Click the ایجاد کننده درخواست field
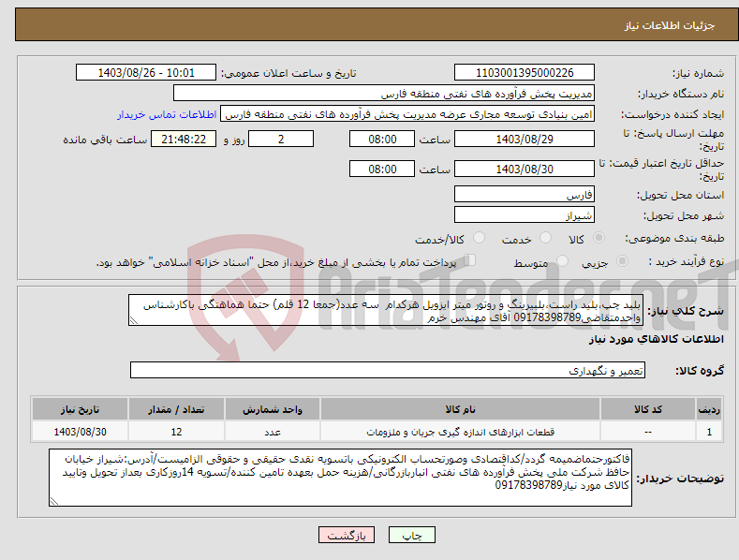 [x=407, y=114]
